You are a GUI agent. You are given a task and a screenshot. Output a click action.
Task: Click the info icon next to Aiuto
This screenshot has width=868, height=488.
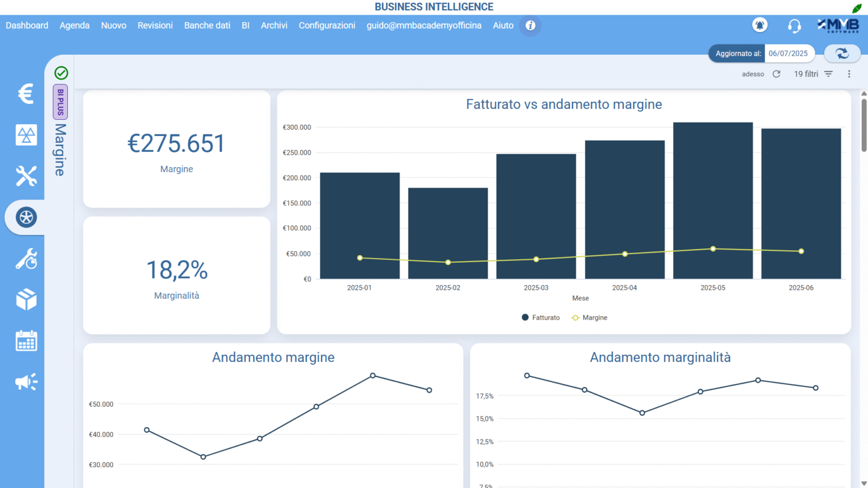[530, 25]
